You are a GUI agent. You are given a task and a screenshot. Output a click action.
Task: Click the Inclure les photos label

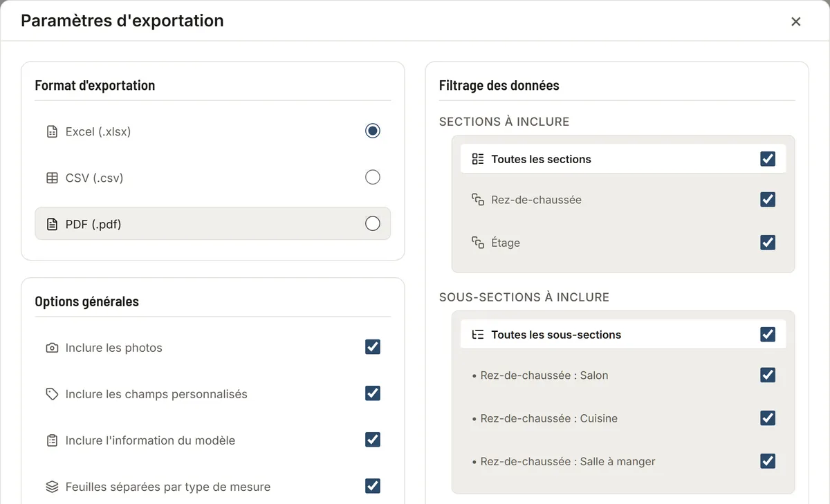coord(114,348)
